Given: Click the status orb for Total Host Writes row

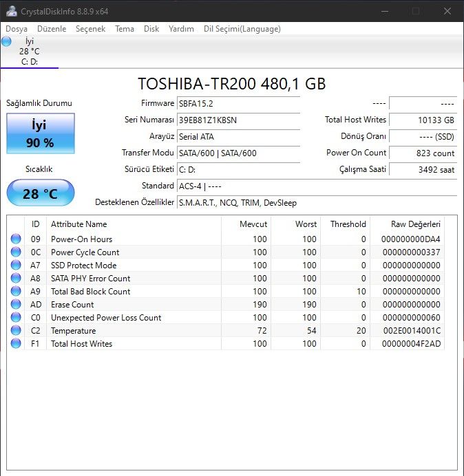Looking at the screenshot, I should point(16,343).
